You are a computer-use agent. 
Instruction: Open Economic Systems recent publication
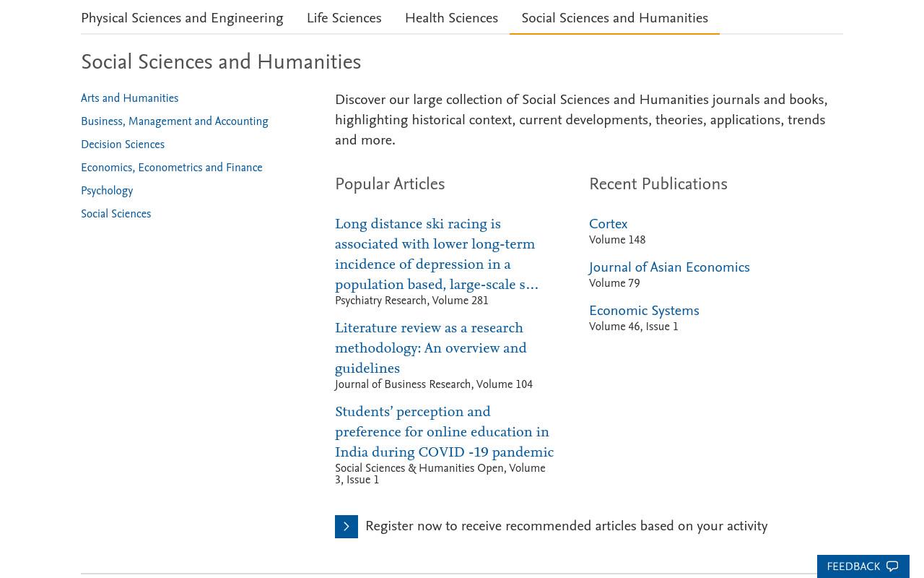click(644, 311)
